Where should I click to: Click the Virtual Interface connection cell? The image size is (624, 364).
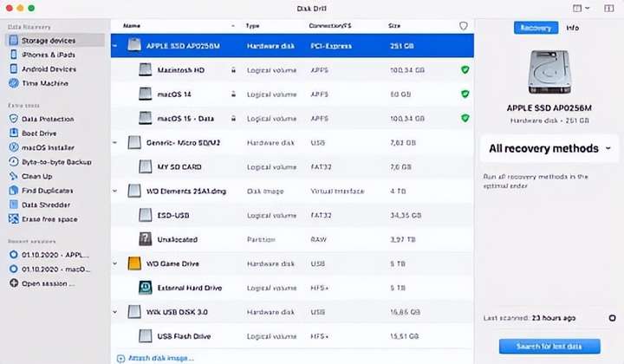(337, 191)
